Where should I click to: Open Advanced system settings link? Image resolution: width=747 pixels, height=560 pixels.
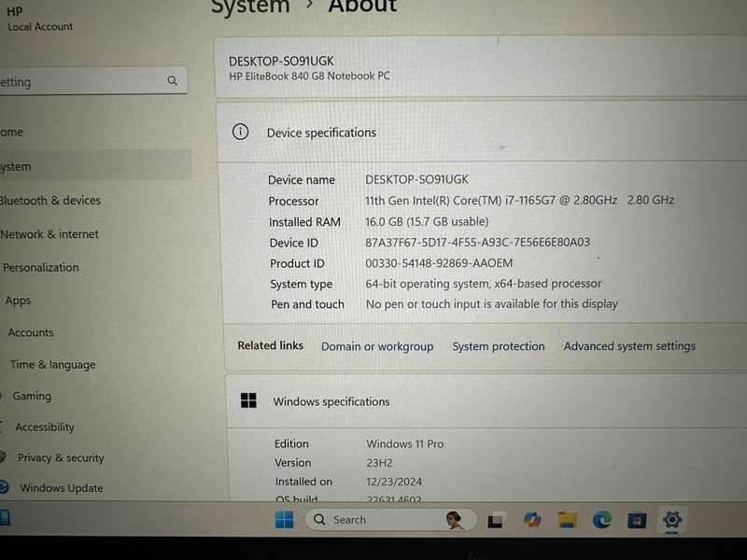click(x=629, y=345)
